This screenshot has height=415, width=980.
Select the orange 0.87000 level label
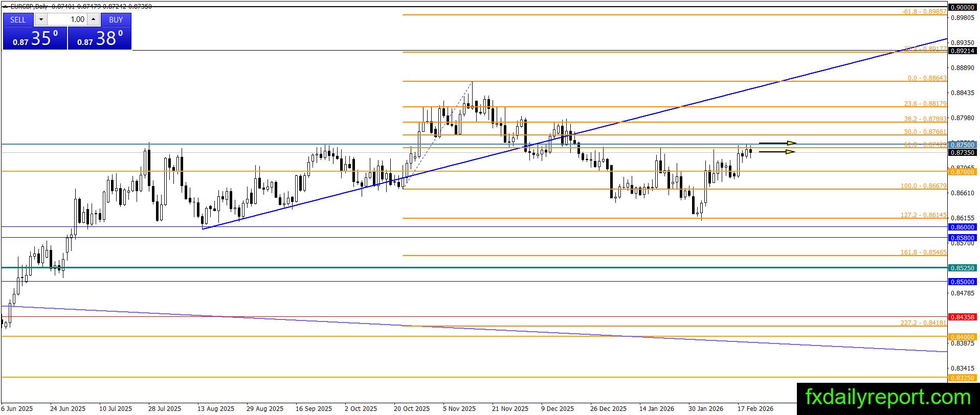(x=962, y=172)
